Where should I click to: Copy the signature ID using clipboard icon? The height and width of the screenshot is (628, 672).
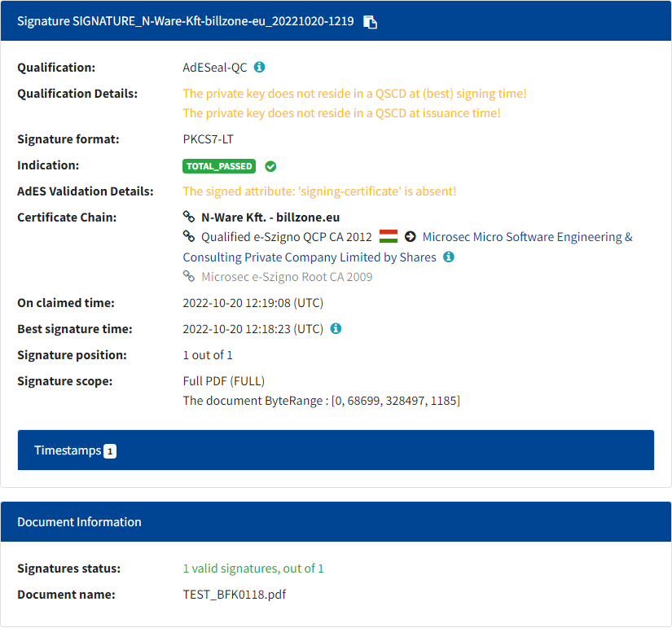pos(370,22)
